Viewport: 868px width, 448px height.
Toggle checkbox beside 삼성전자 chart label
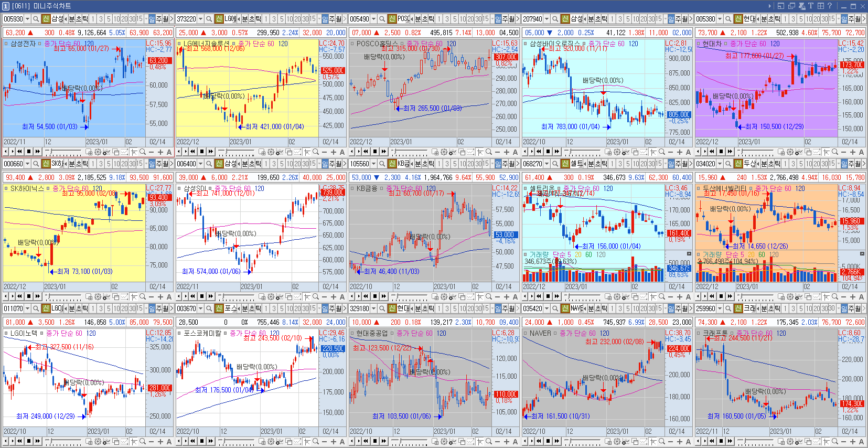[6, 44]
